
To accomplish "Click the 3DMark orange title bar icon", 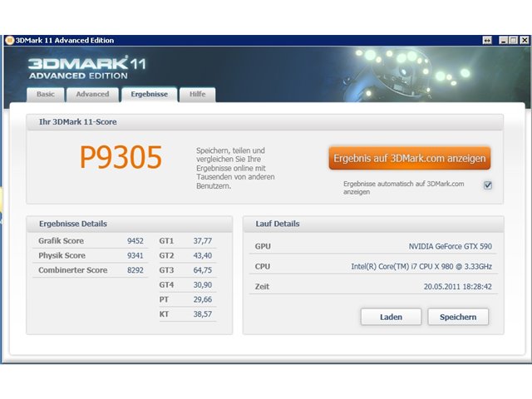I will pyautogui.click(x=9, y=41).
